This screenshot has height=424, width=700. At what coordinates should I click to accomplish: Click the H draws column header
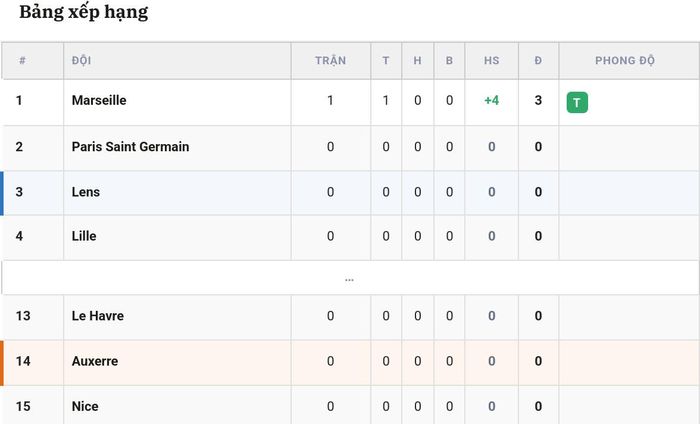tap(417, 60)
